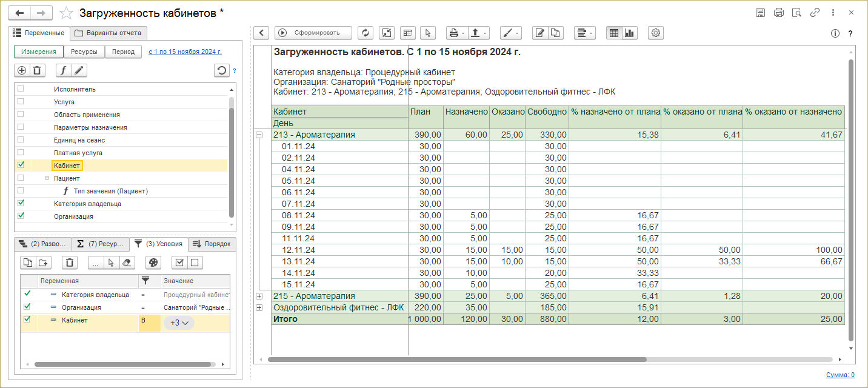868x388 pixels.
Task: Click the save icon in title bar
Action: tap(760, 13)
